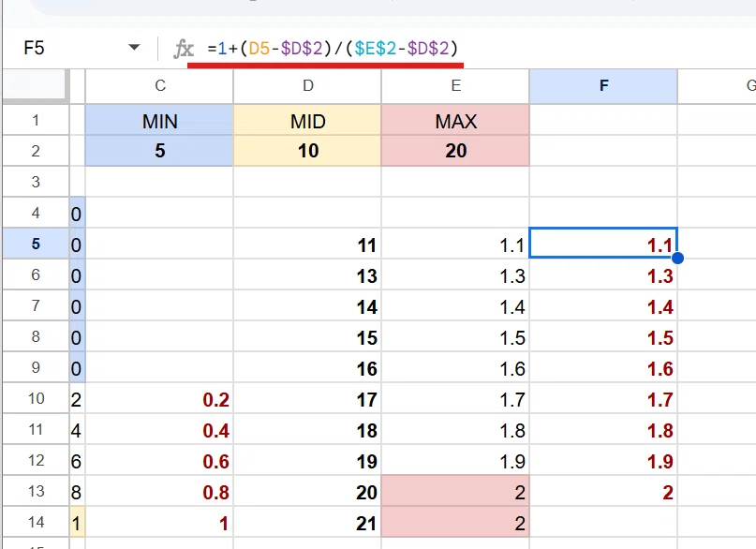Select the cell with value 5 under MIN
Screen dimensions: 756x549
pos(159,151)
